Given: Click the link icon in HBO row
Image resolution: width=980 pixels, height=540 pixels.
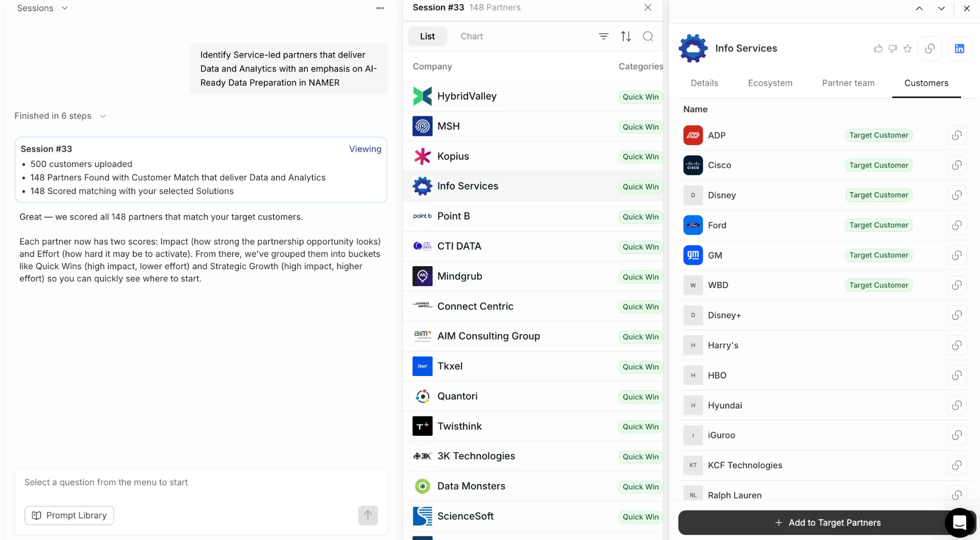Looking at the screenshot, I should [957, 375].
